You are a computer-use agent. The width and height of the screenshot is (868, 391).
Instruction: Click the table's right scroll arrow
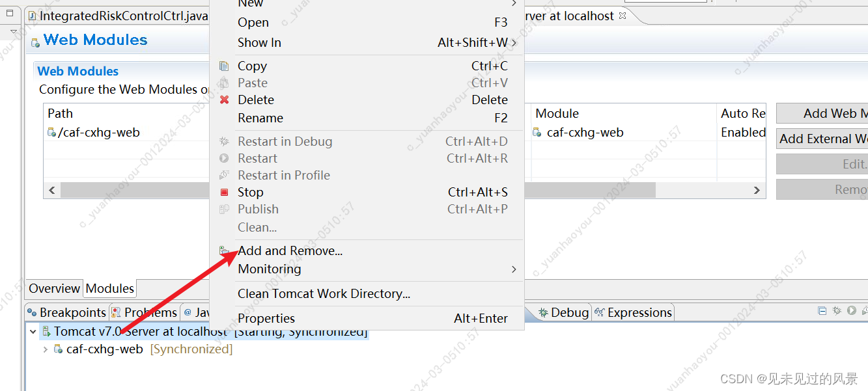click(757, 190)
